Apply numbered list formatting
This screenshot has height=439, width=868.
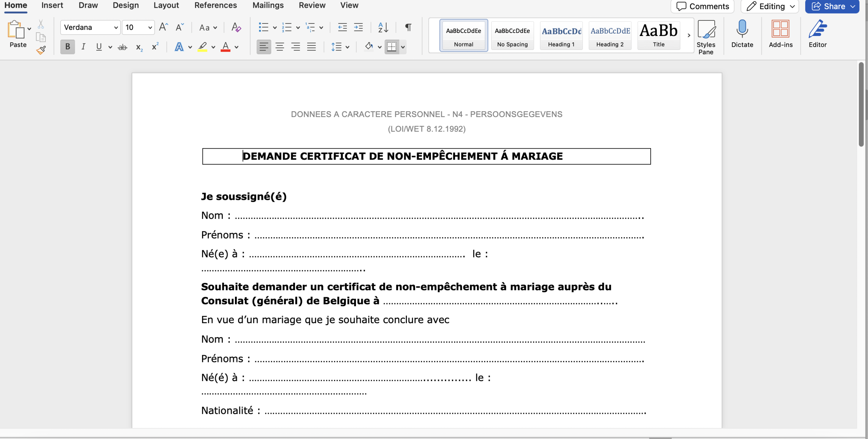(x=287, y=27)
